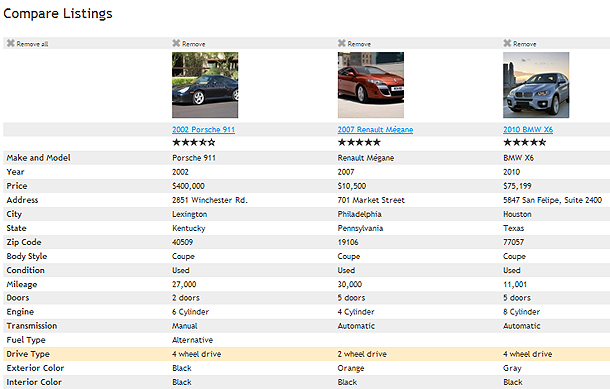
Task: Select the Body Style row label
Action: pyautogui.click(x=27, y=256)
